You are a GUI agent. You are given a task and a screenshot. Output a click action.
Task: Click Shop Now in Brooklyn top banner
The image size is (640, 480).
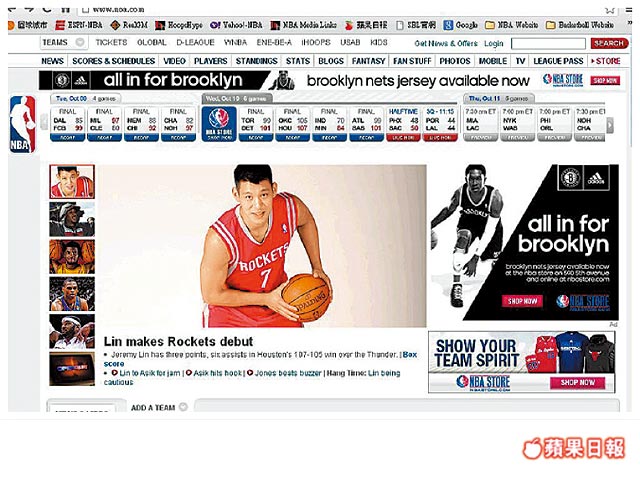(605, 81)
